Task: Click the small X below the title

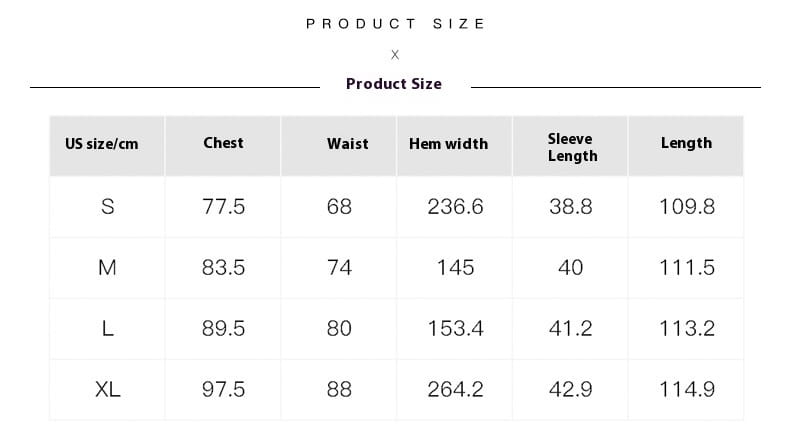Action: [395, 54]
